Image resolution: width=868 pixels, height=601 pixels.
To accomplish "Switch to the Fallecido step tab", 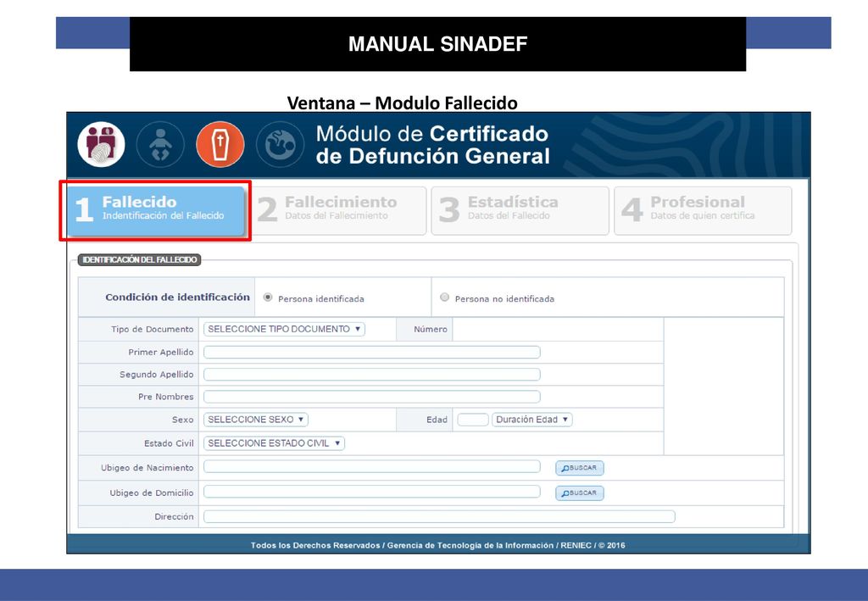I will click(x=156, y=210).
